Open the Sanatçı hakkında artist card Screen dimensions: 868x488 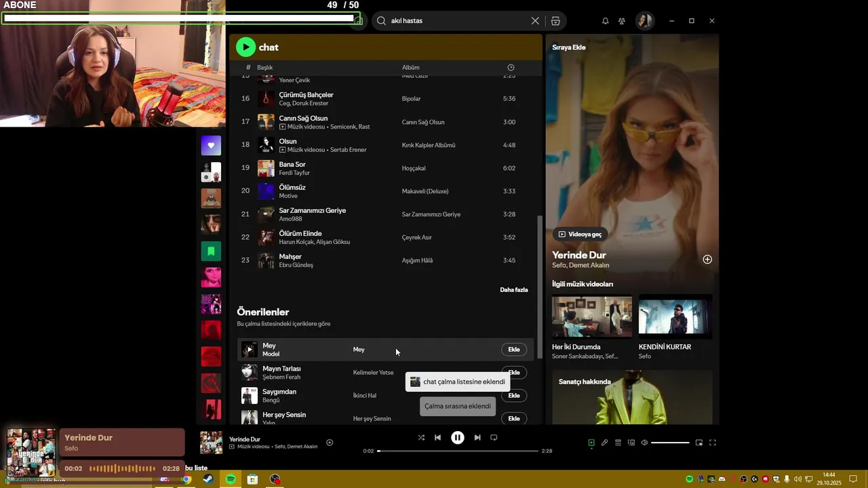coord(632,397)
